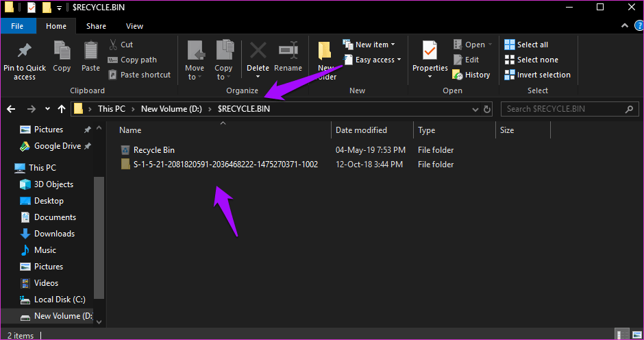Open the Easy access dropdown
The width and height of the screenshot is (644, 340).
click(x=372, y=60)
